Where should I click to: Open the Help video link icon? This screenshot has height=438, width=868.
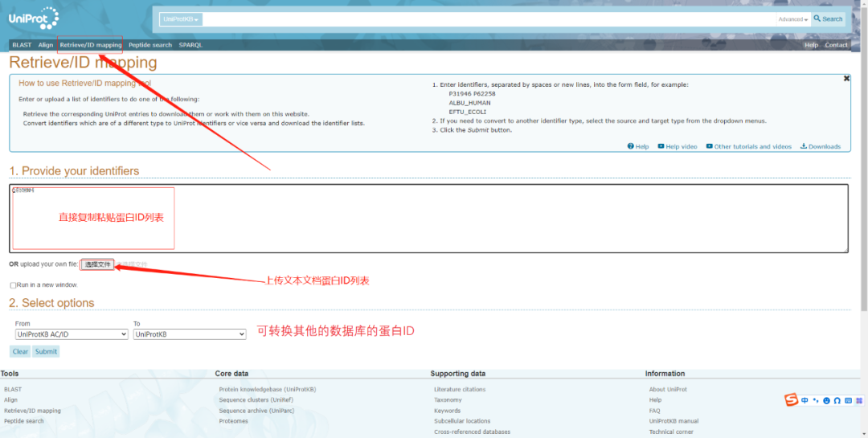tap(661, 146)
